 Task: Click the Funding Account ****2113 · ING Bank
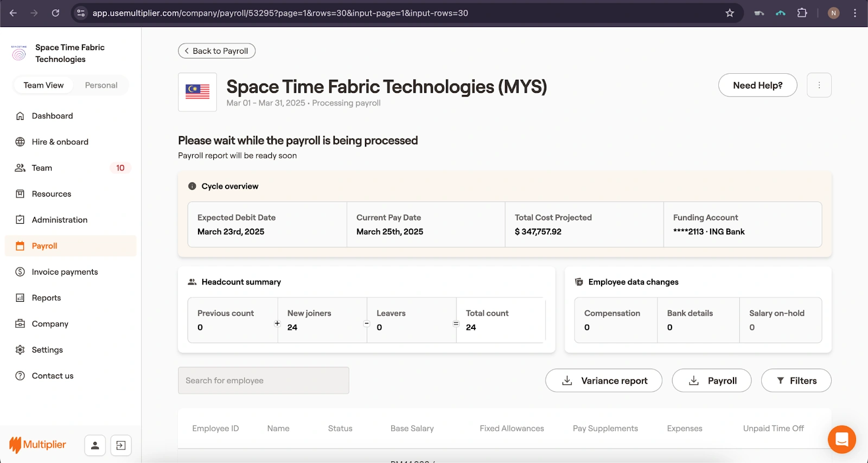[x=709, y=232]
